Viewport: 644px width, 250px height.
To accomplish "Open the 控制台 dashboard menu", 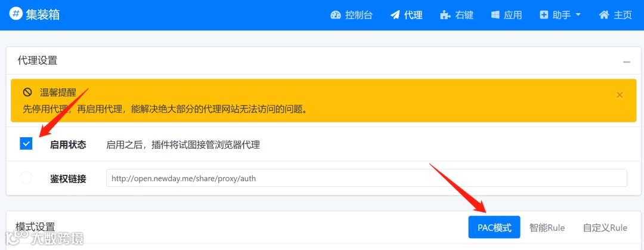I will pyautogui.click(x=351, y=15).
